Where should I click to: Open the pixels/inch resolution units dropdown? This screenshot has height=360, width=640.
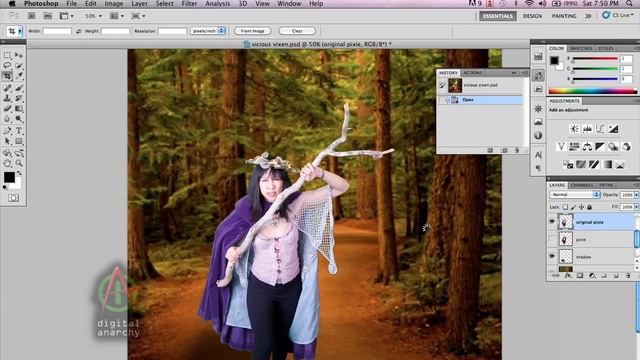(208, 31)
